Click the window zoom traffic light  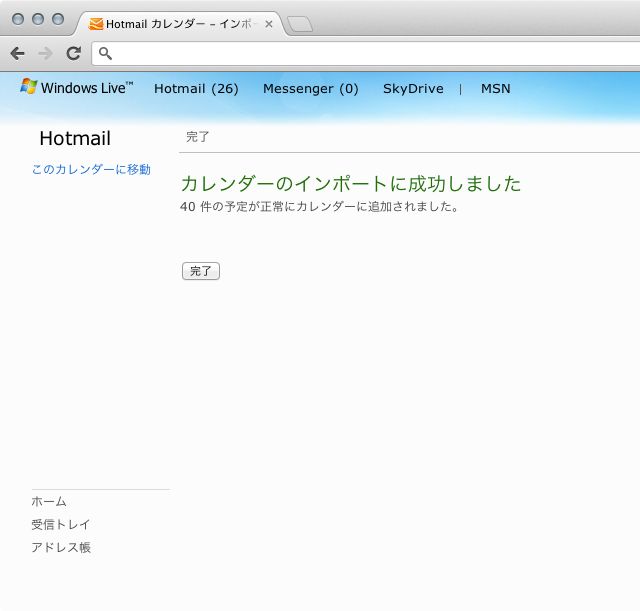click(58, 19)
